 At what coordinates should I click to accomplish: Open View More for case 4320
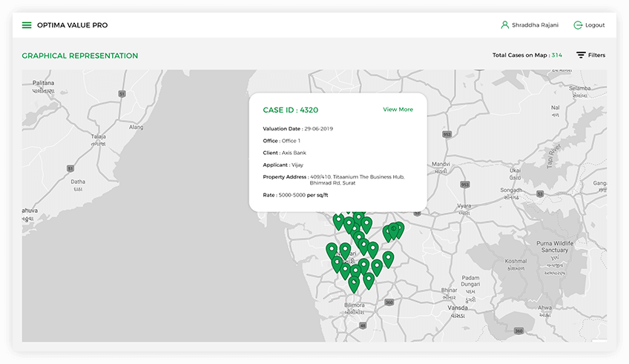tap(398, 110)
